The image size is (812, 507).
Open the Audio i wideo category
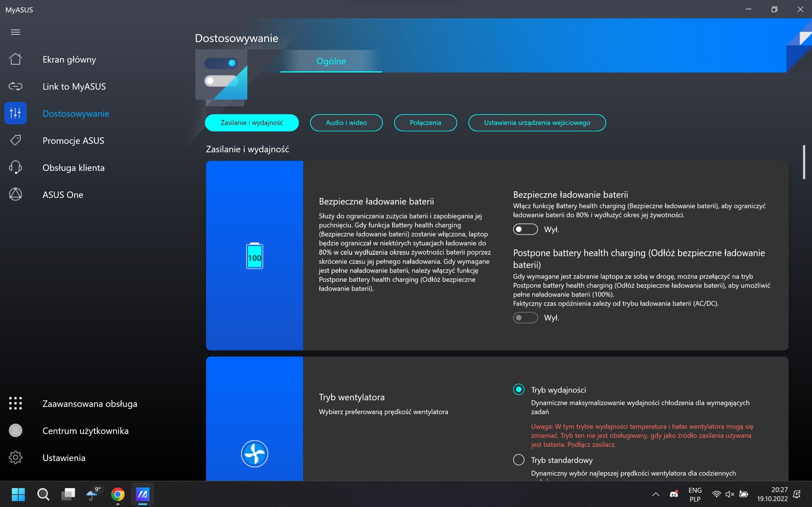coord(346,123)
